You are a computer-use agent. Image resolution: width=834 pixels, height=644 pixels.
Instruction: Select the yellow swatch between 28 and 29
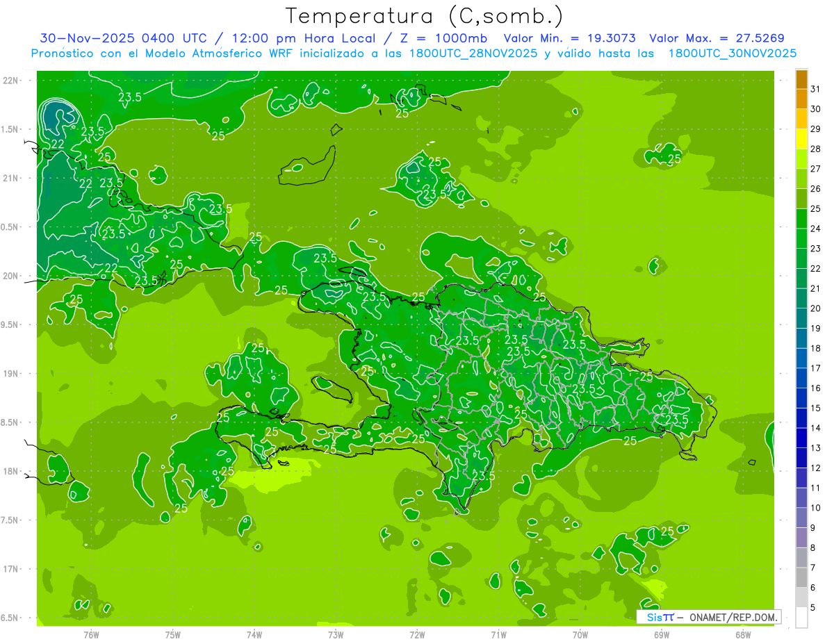click(x=802, y=139)
